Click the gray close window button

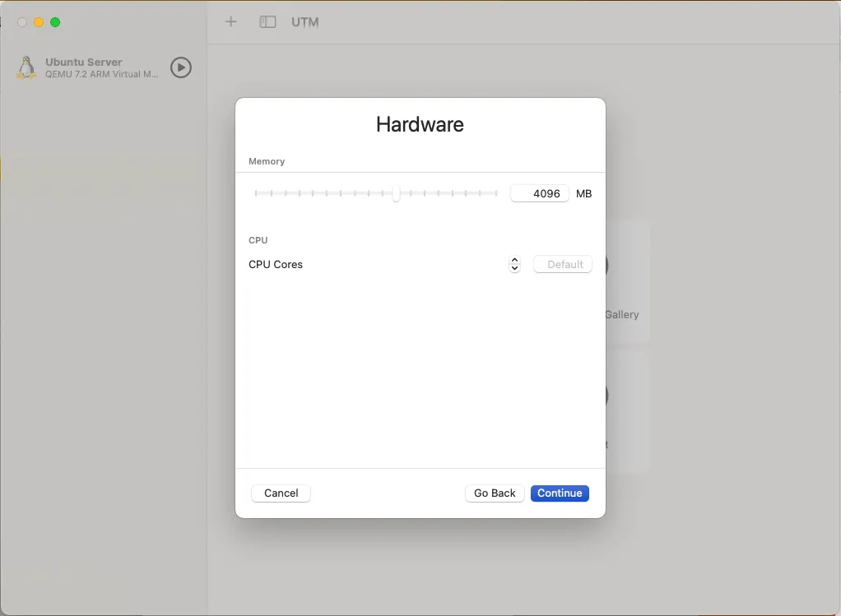22,22
